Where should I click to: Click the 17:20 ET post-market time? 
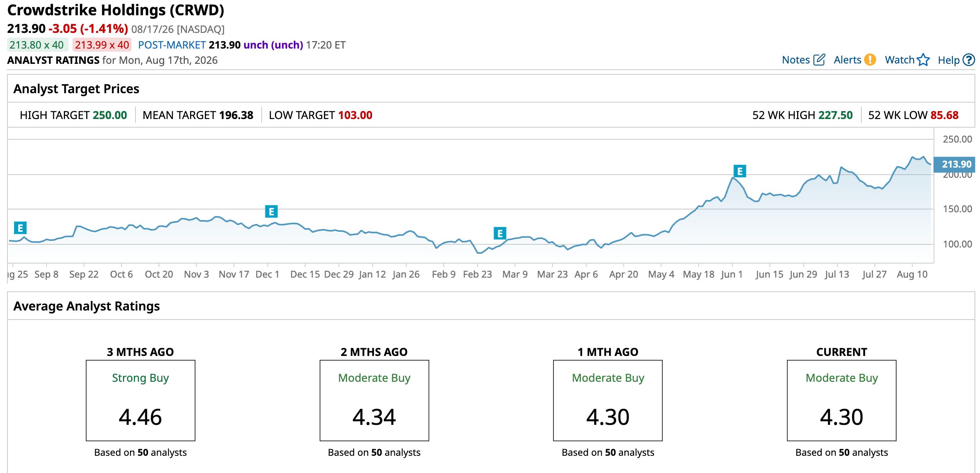[326, 45]
